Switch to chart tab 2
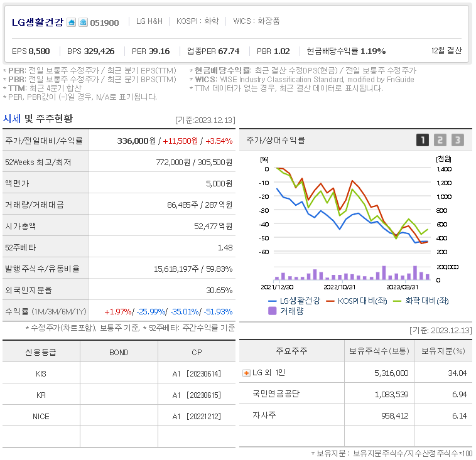This screenshot has width=476, height=460. point(440,140)
